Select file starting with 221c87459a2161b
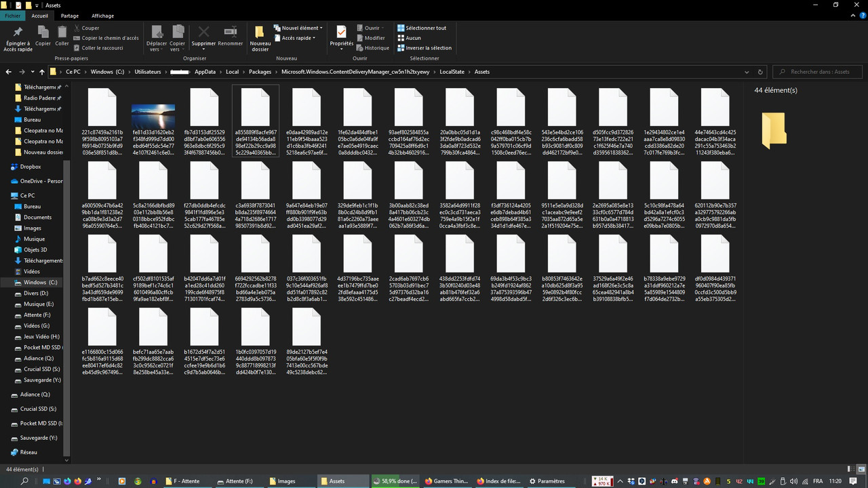The height and width of the screenshot is (488, 868). pos(102,121)
